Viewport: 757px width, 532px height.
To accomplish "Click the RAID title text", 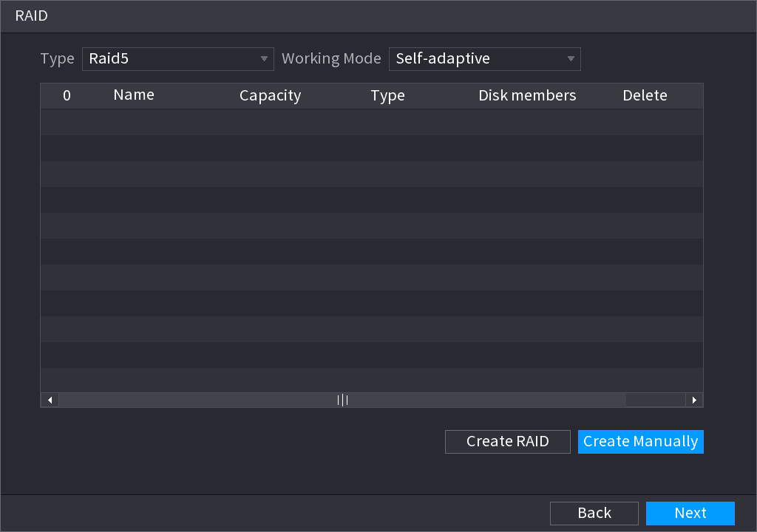I will pyautogui.click(x=31, y=16).
